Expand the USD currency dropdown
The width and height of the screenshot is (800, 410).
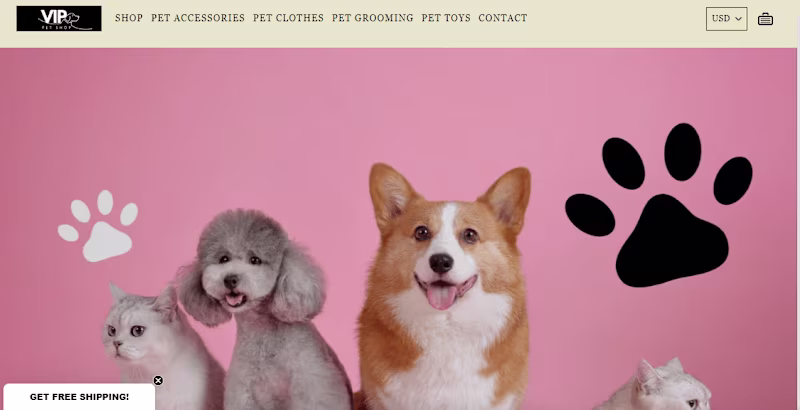[x=727, y=19]
